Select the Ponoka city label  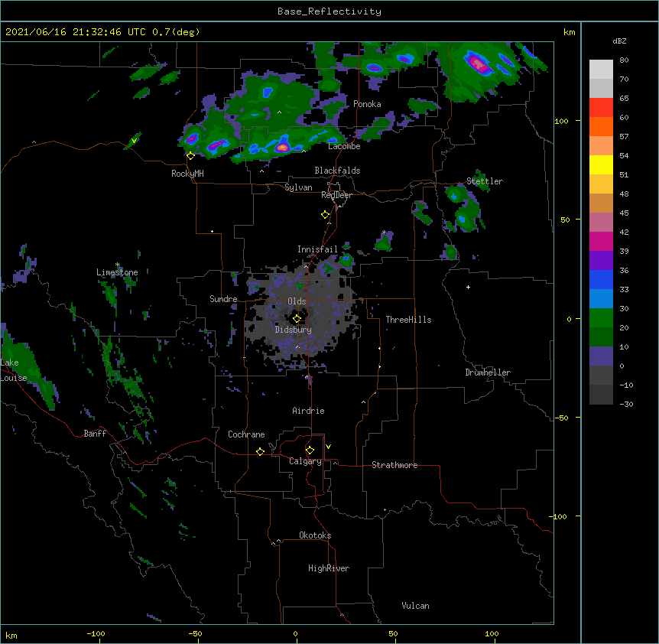coord(367,104)
